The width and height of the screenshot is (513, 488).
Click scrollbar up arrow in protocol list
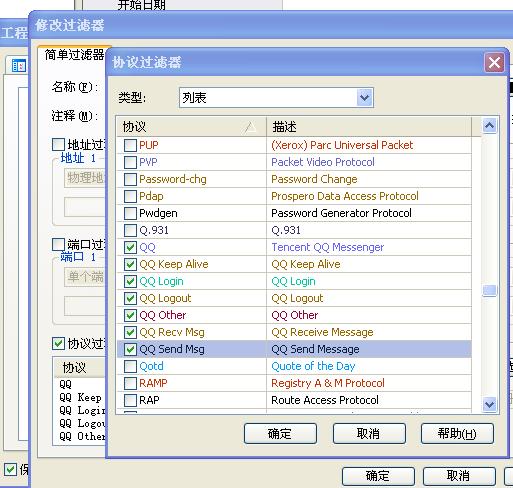[x=490, y=126]
